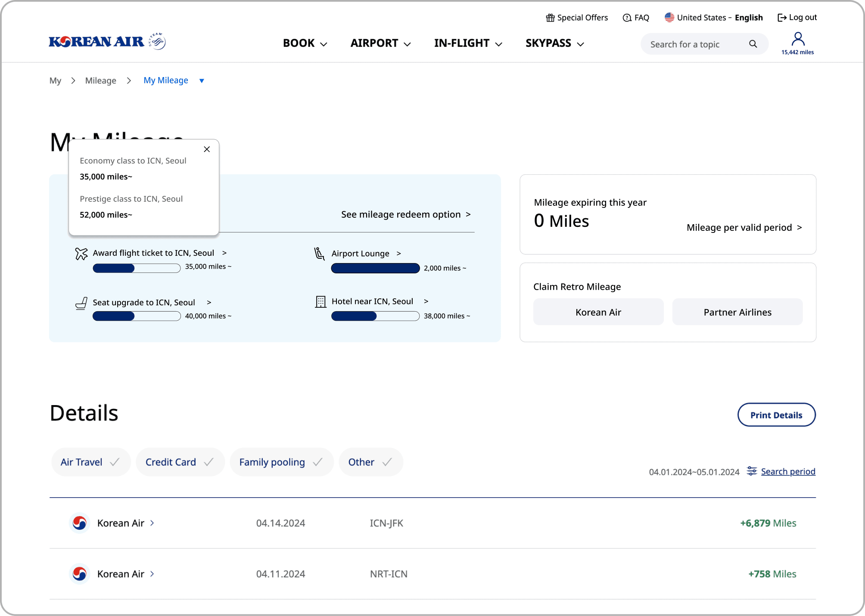This screenshot has height=616, width=865.
Task: Click the Print Details button
Action: tap(776, 415)
